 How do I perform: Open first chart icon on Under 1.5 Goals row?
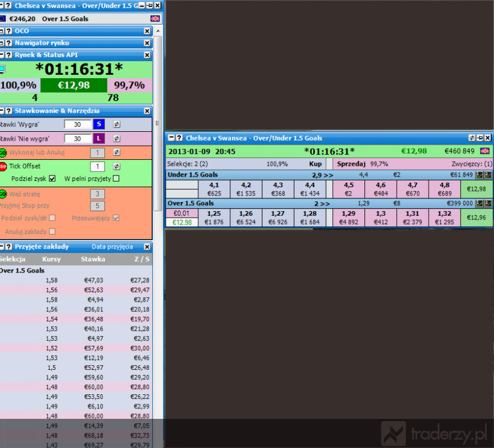pos(479,175)
